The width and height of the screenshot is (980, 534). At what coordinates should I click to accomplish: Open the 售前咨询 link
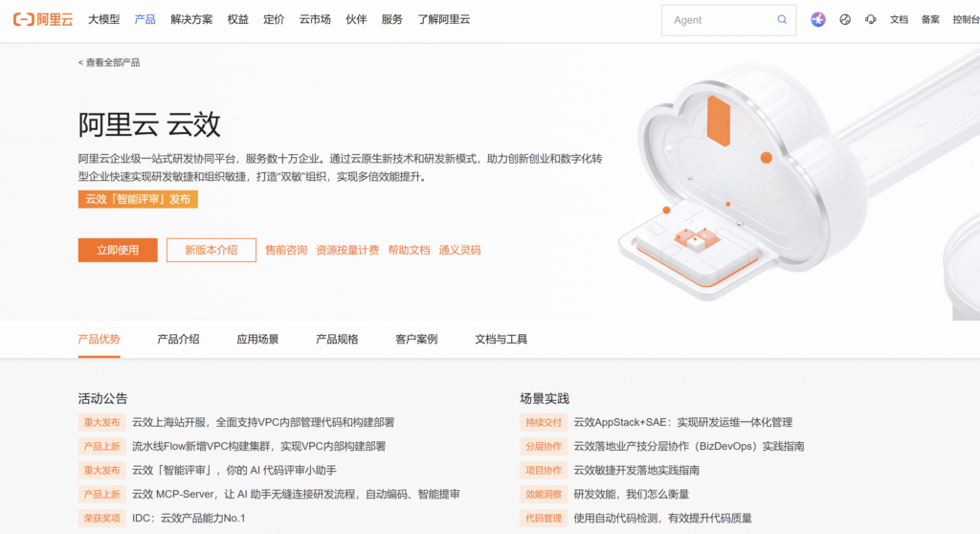click(286, 250)
